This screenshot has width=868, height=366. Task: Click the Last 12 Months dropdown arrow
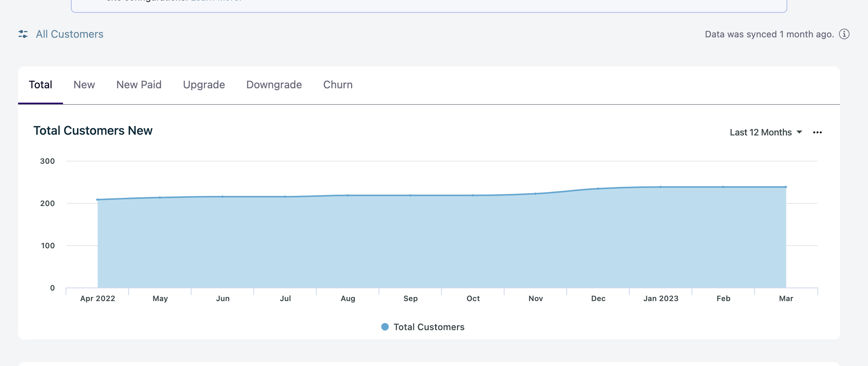pyautogui.click(x=799, y=132)
